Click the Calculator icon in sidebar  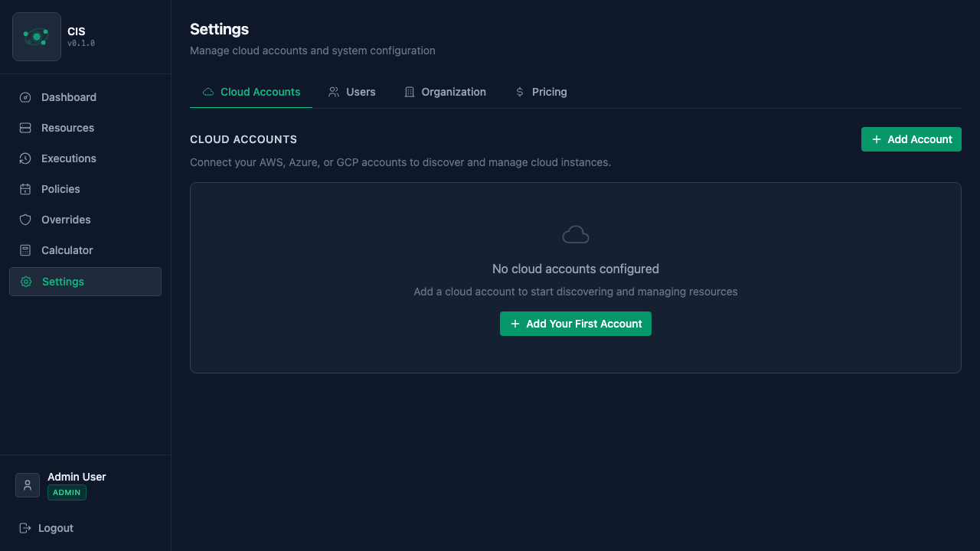click(25, 250)
